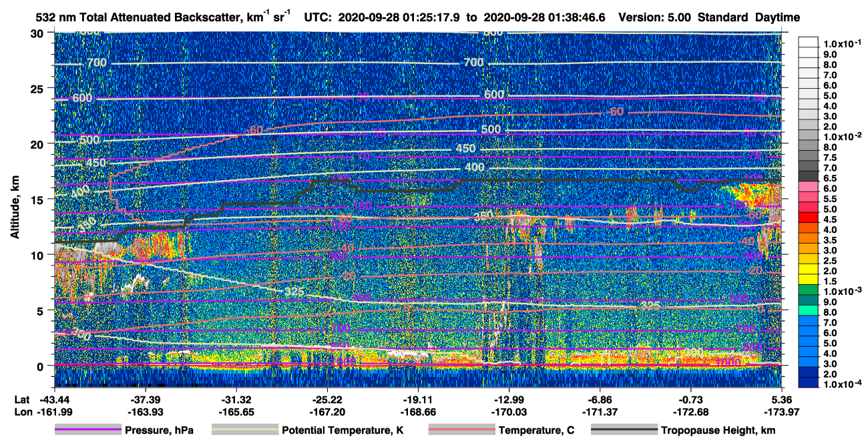
Task: Click latitude value -43.44
Action: point(55,399)
